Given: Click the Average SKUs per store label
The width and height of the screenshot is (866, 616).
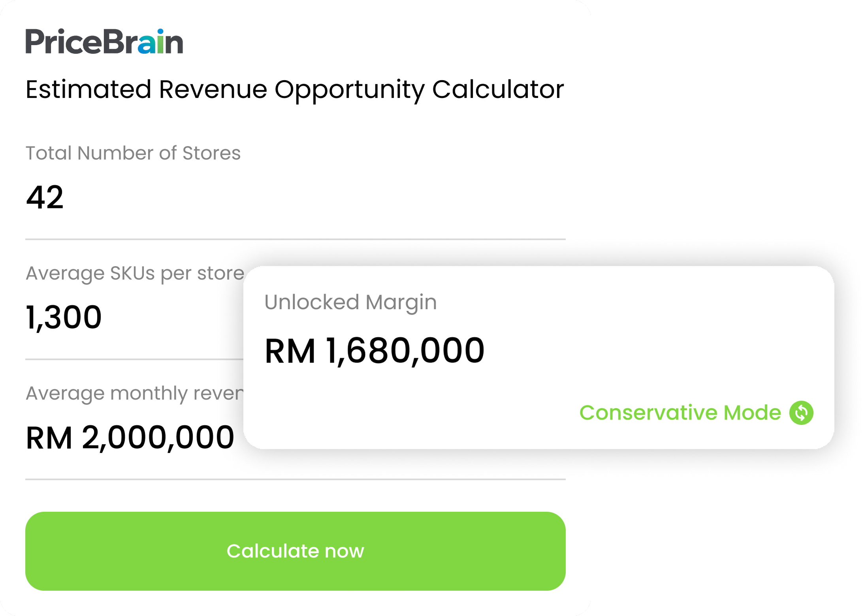Looking at the screenshot, I should click(x=135, y=273).
